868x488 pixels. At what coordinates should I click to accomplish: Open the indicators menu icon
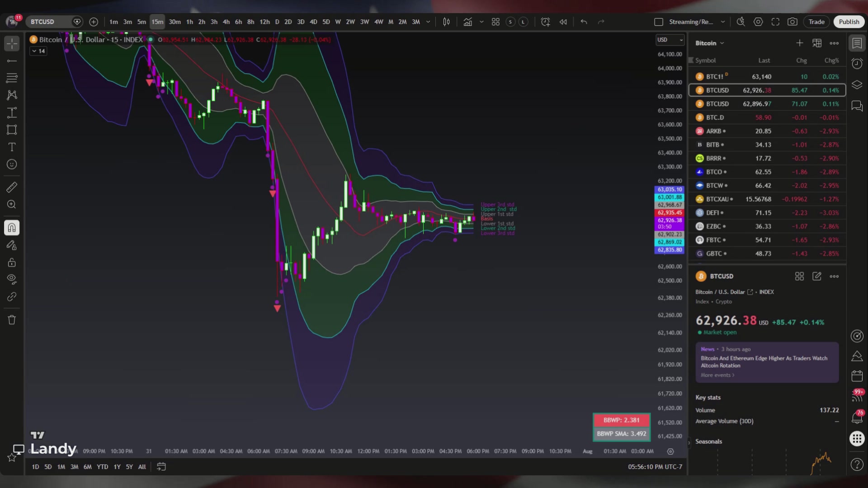(x=467, y=22)
